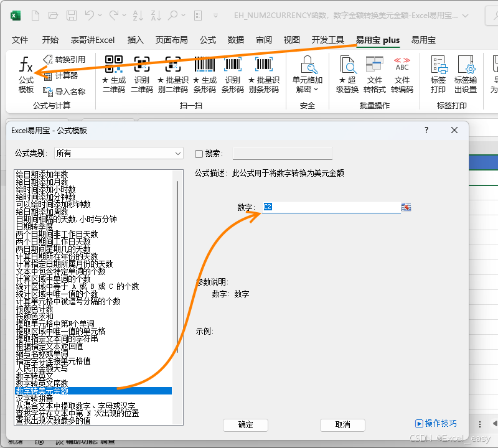The width and height of the screenshot is (498, 448).
Task: Redo the last action
Action: pos(114,15)
